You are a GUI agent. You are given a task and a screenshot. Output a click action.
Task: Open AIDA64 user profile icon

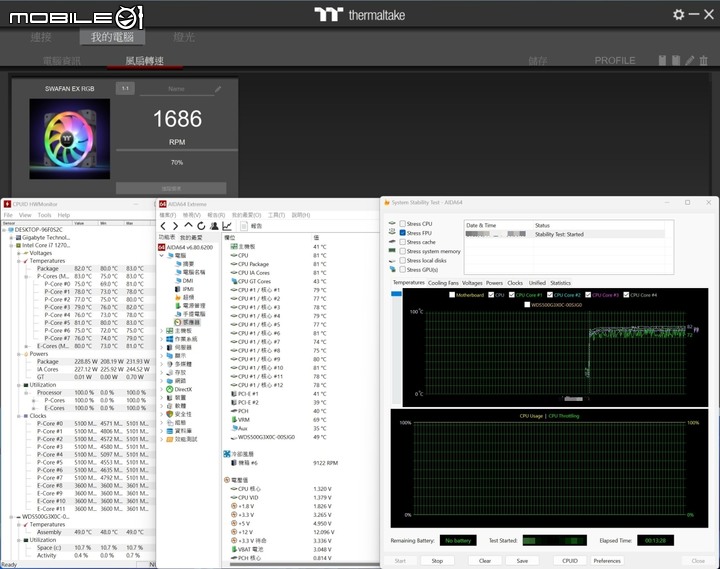click(x=214, y=226)
